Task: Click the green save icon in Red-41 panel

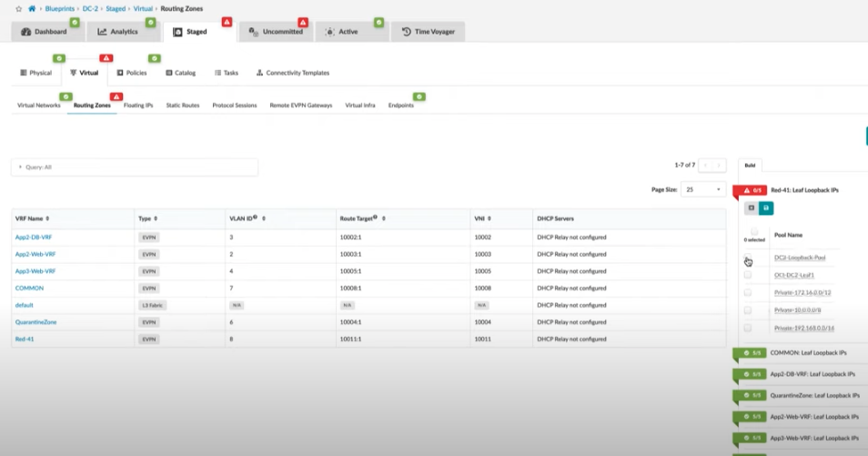Action: tap(766, 208)
